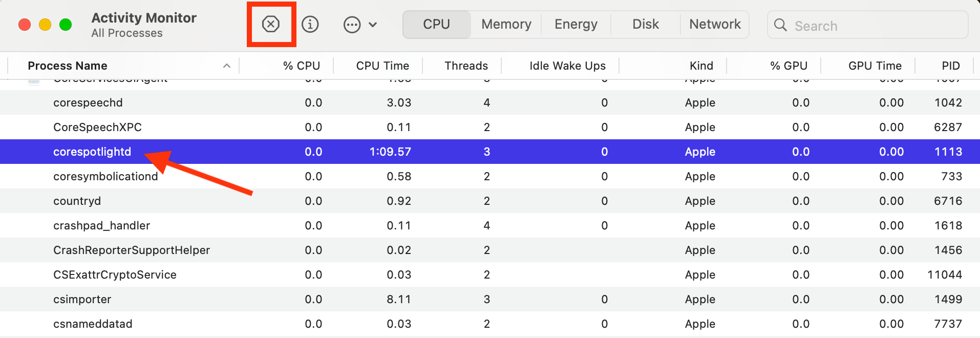Screen dimensions: 980x338
Task: Click PID value 1499
Action: click(x=948, y=299)
